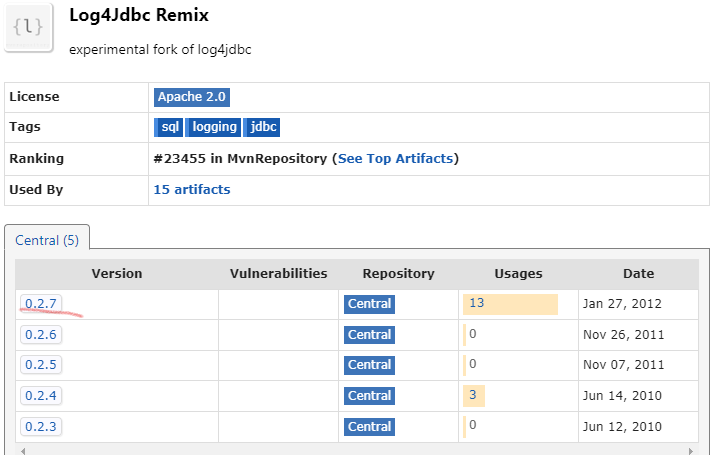Viewport: 722px width, 455px height.
Task: Open the 15 artifacts used-by link
Action: pyautogui.click(x=192, y=190)
